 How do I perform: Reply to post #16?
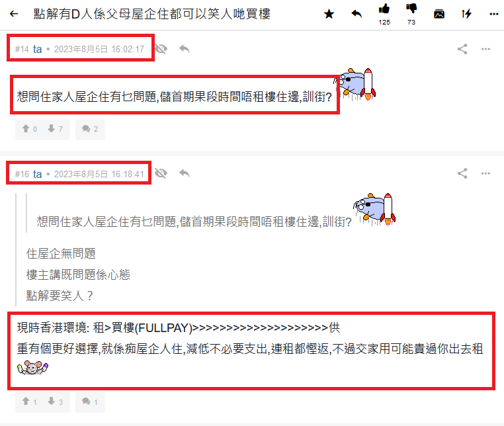pos(184,173)
